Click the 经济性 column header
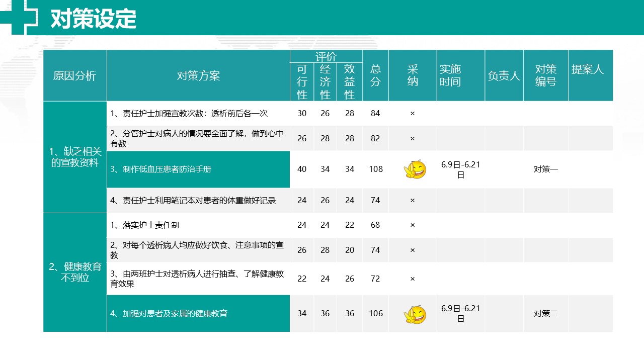644x362 pixels. [326, 82]
